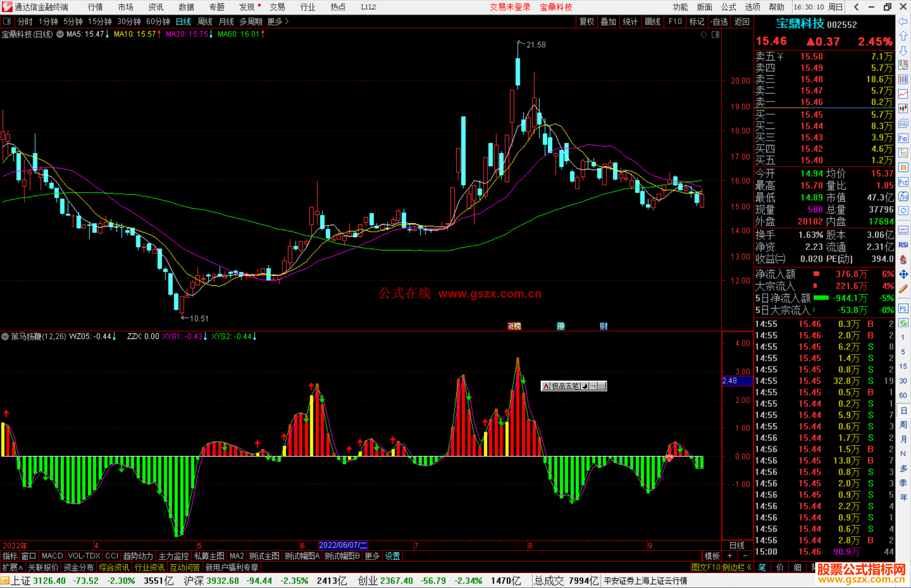Image resolution: width=911 pixels, height=588 pixels.
Task: Open the colored grid table icon
Action: [903, 80]
